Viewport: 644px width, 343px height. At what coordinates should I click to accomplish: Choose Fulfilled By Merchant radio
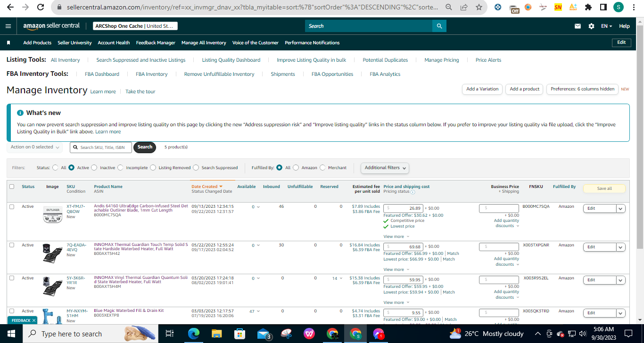click(x=322, y=167)
